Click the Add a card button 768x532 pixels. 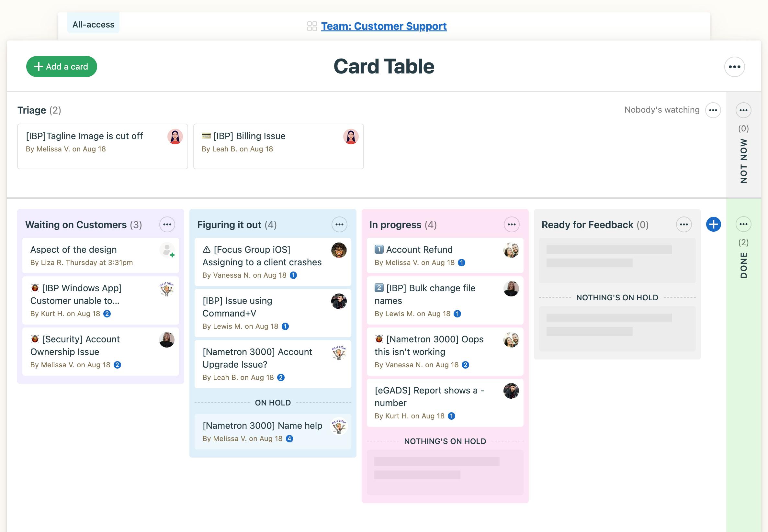click(62, 67)
